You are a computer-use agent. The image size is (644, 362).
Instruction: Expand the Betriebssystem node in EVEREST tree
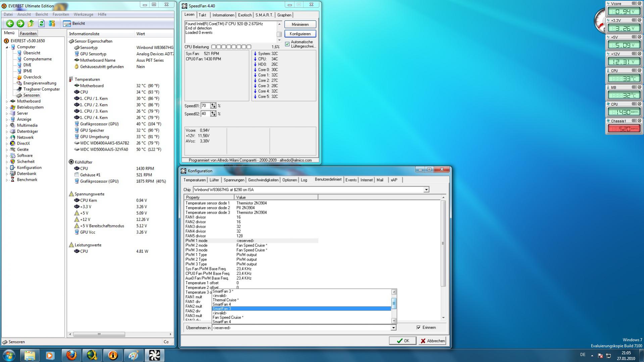click(x=7, y=107)
